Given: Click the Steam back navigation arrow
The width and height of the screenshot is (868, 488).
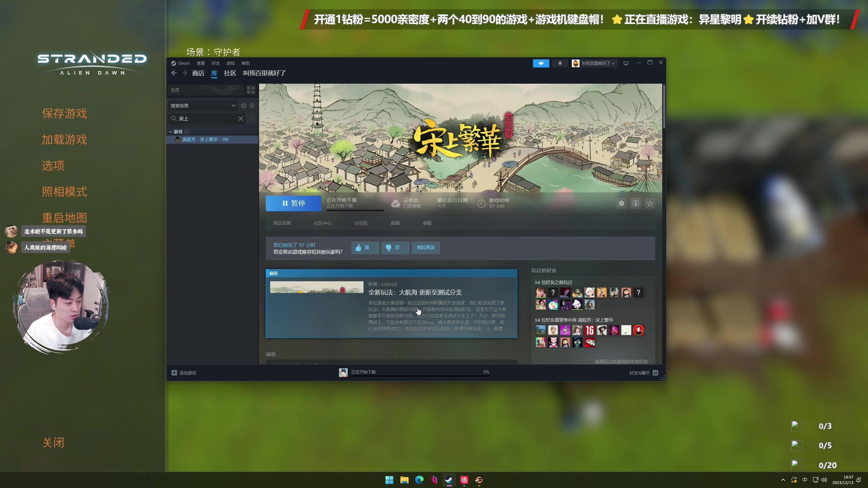Looking at the screenshot, I should click(x=174, y=73).
